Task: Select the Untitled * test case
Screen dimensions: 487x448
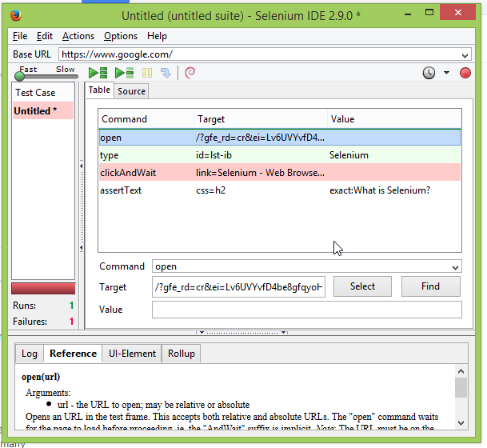Action: [x=43, y=111]
